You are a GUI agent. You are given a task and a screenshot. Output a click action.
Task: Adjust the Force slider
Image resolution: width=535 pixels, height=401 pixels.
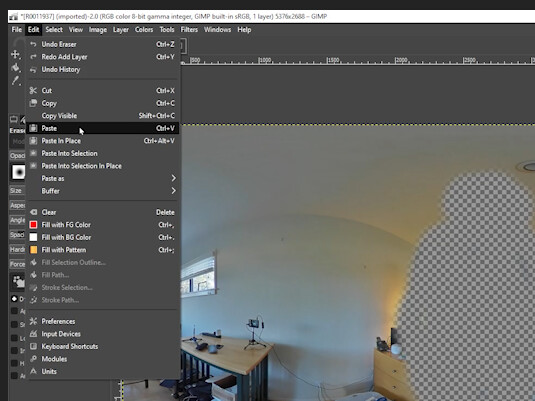click(17, 264)
